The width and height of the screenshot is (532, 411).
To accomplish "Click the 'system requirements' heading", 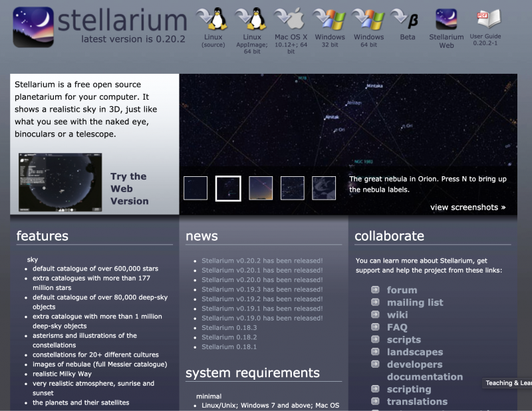I will pyautogui.click(x=253, y=372).
